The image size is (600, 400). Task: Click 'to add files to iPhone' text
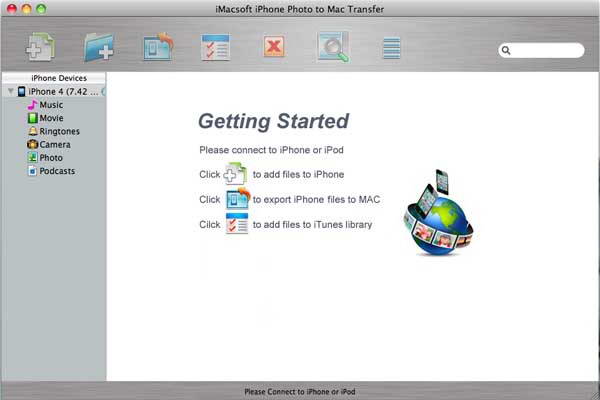tap(298, 174)
